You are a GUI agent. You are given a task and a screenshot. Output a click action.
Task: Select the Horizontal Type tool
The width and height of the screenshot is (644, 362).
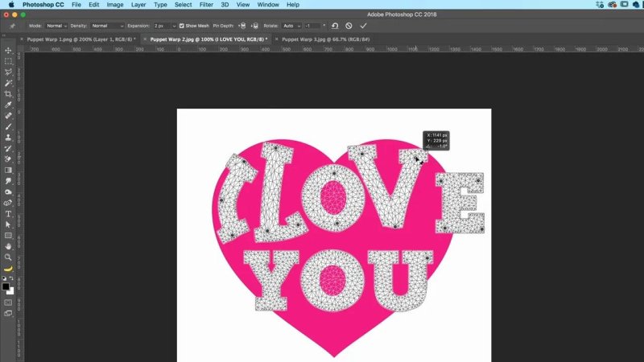(8, 214)
